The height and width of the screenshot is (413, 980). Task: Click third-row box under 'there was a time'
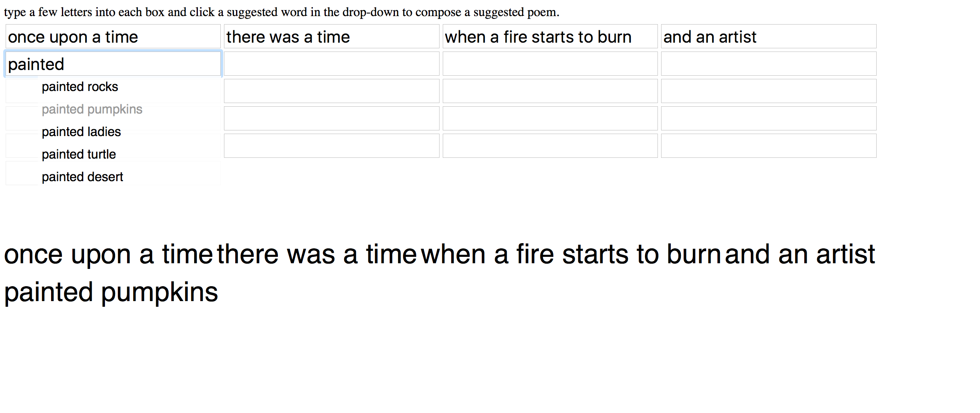click(331, 91)
